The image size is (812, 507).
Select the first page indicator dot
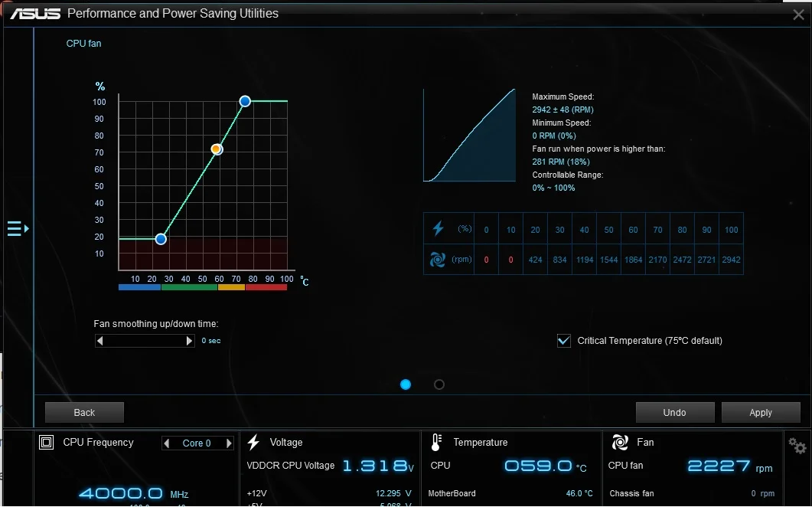406,384
